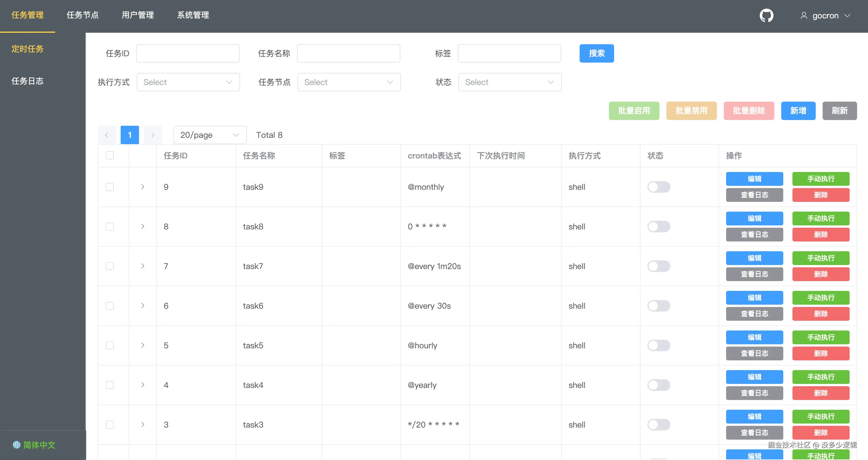The width and height of the screenshot is (868, 460).
Task: Switch to the 任务节点 tab
Action: [82, 15]
